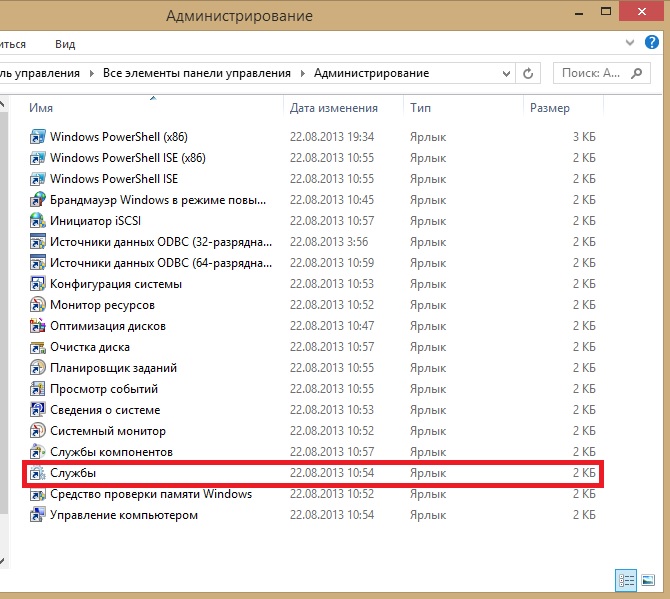Expand the breadcrumb arrow before Администрирование

pos(303,73)
